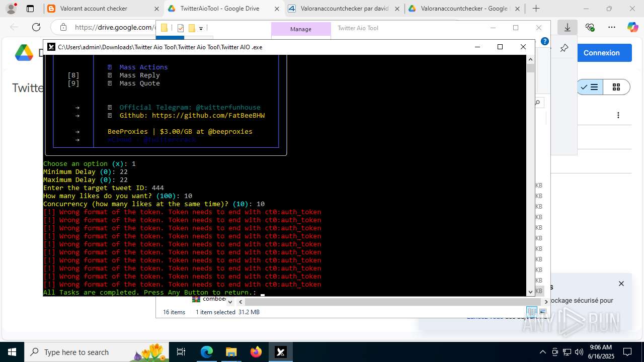This screenshot has width=644, height=362.
Task: Open Explorer help question mark icon
Action: pyautogui.click(x=544, y=41)
